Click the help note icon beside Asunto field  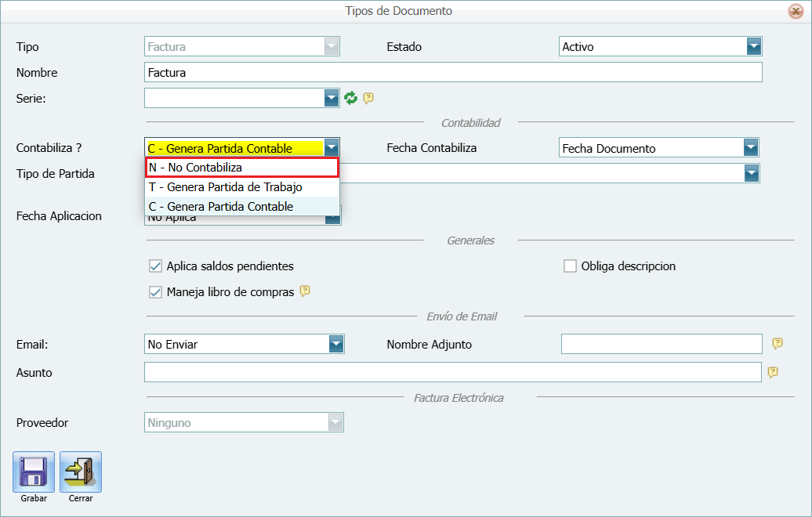[x=773, y=372]
